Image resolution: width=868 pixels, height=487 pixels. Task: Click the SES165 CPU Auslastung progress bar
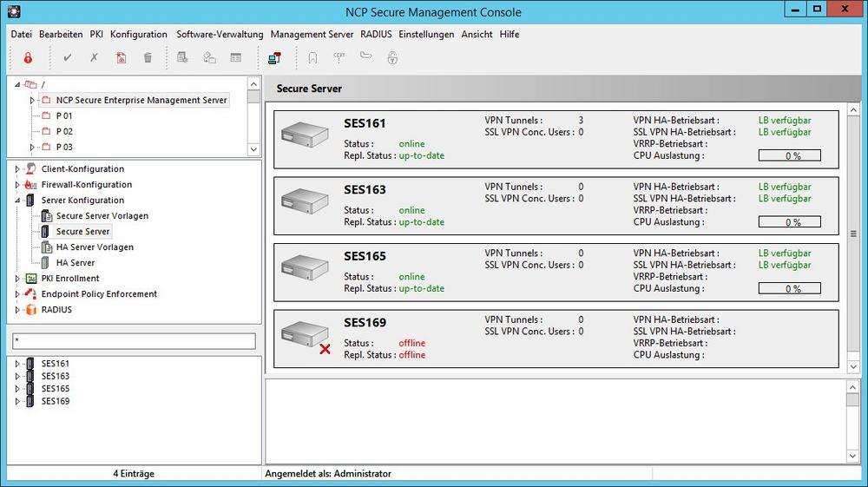click(789, 289)
